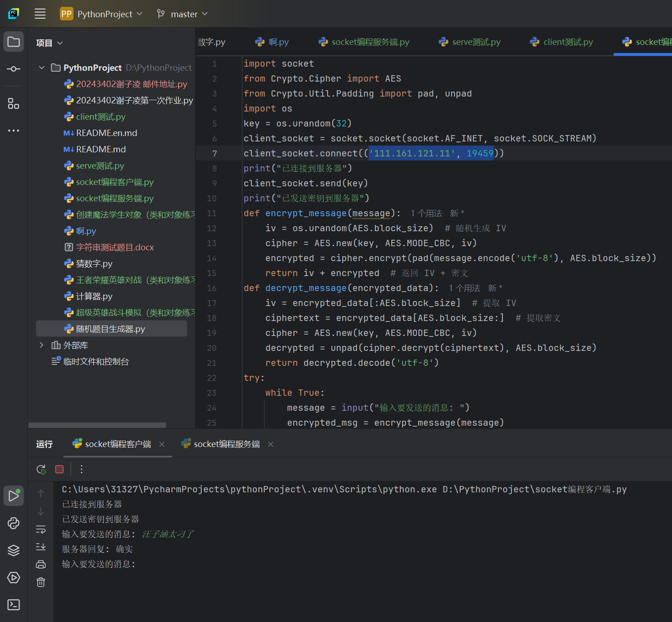Print the console output
Screen dimensions: 672x622
pyautogui.click(x=41, y=564)
